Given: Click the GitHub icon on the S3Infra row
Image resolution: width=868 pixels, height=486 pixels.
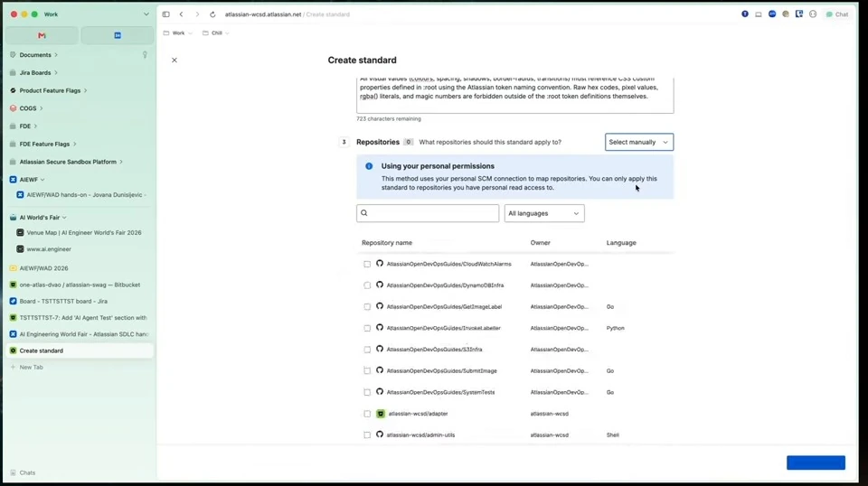Looking at the screenshot, I should 380,349.
